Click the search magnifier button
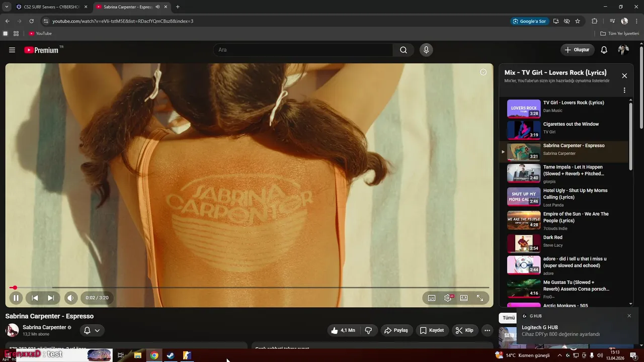The width and height of the screenshot is (644, 362). click(x=404, y=50)
